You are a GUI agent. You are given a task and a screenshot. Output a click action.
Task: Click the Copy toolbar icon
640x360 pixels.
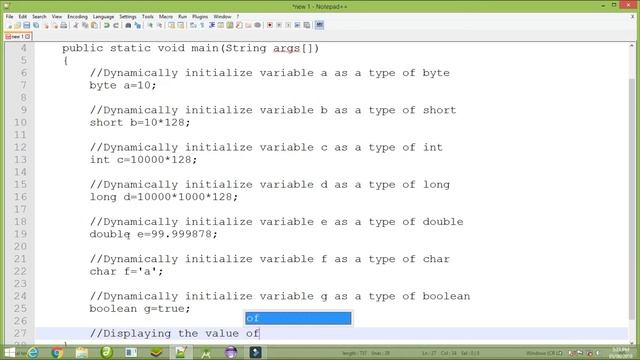point(85,25)
